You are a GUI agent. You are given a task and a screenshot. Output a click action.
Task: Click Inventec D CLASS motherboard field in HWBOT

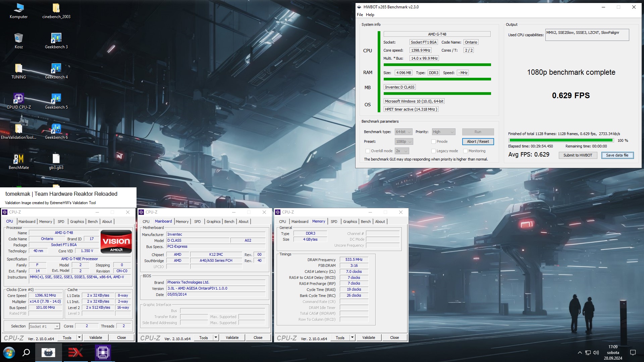coord(399,87)
